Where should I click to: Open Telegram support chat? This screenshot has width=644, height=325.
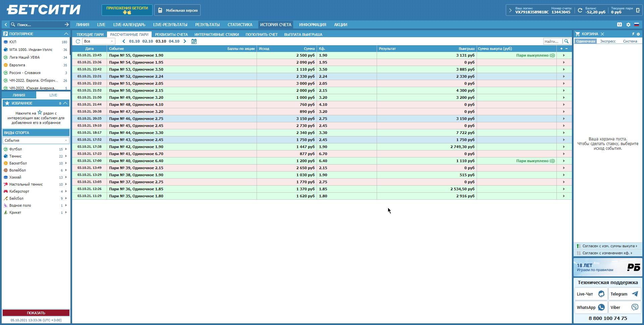click(624, 294)
